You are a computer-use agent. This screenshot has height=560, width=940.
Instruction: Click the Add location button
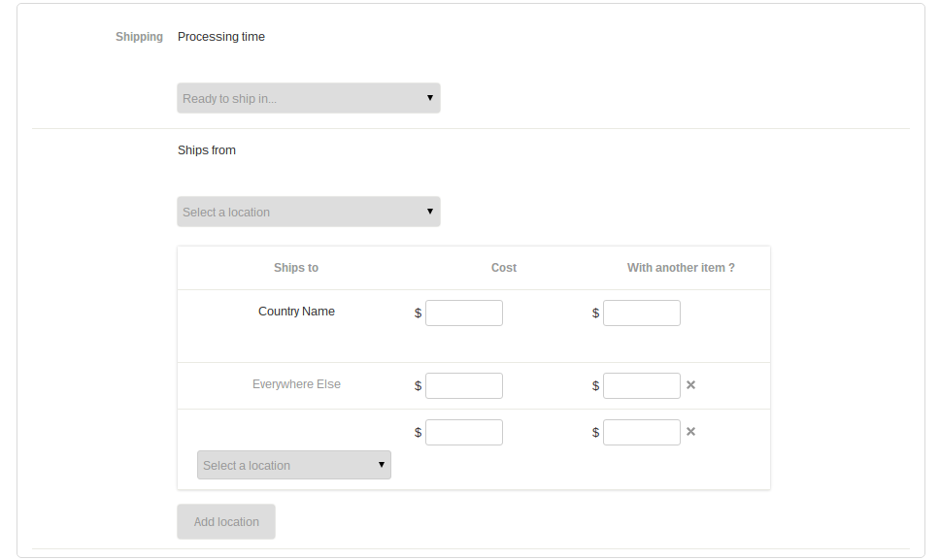point(226,521)
